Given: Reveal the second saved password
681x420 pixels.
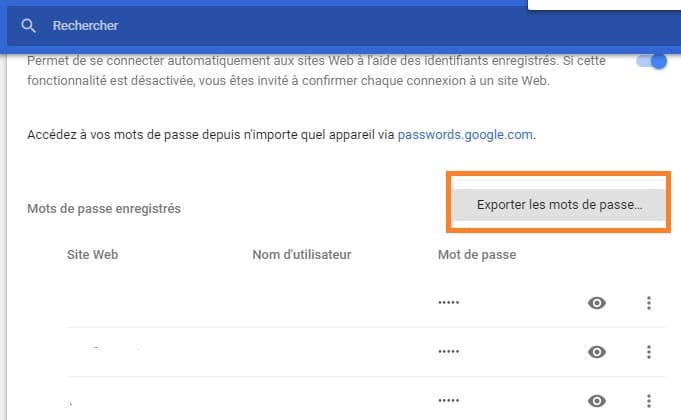Looking at the screenshot, I should point(597,352).
